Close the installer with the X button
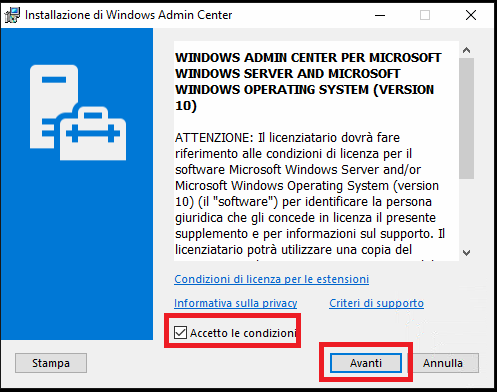 (x=471, y=15)
